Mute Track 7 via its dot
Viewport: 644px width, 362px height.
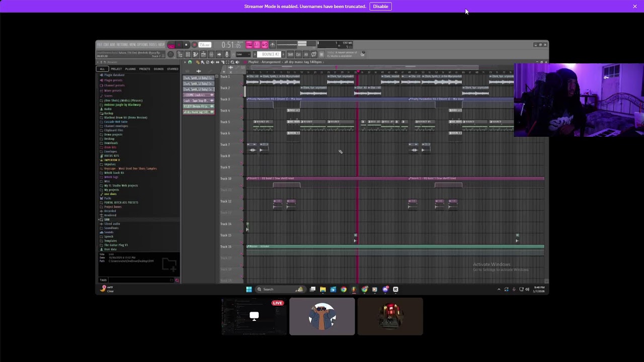pyautogui.click(x=241, y=152)
